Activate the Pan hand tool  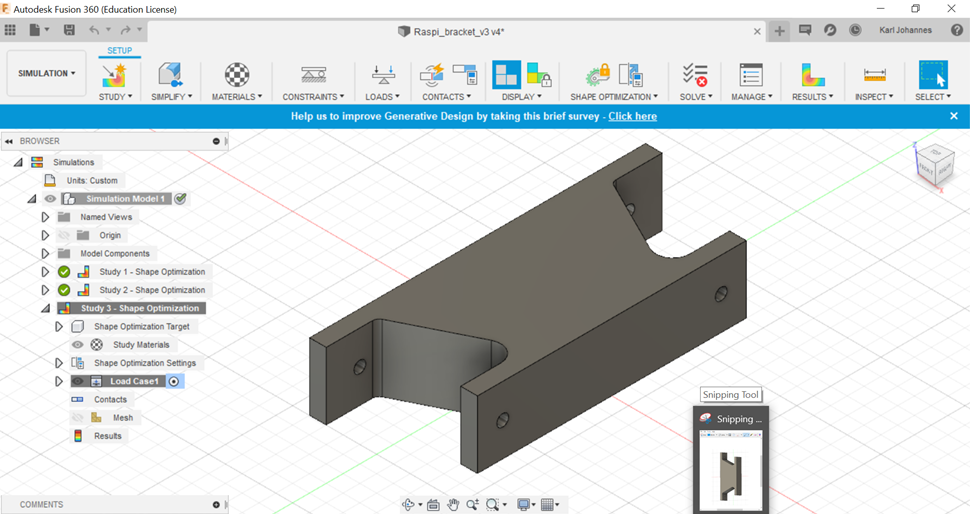(x=453, y=505)
